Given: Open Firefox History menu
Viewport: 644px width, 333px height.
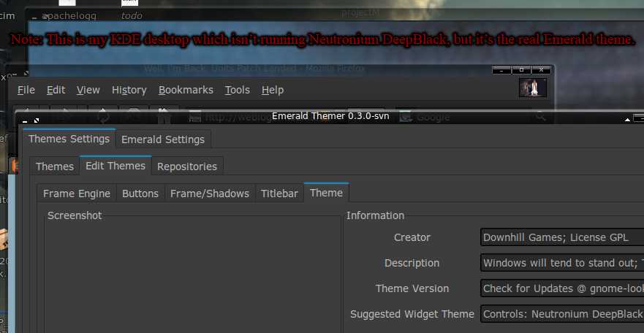Looking at the screenshot, I should [x=129, y=90].
